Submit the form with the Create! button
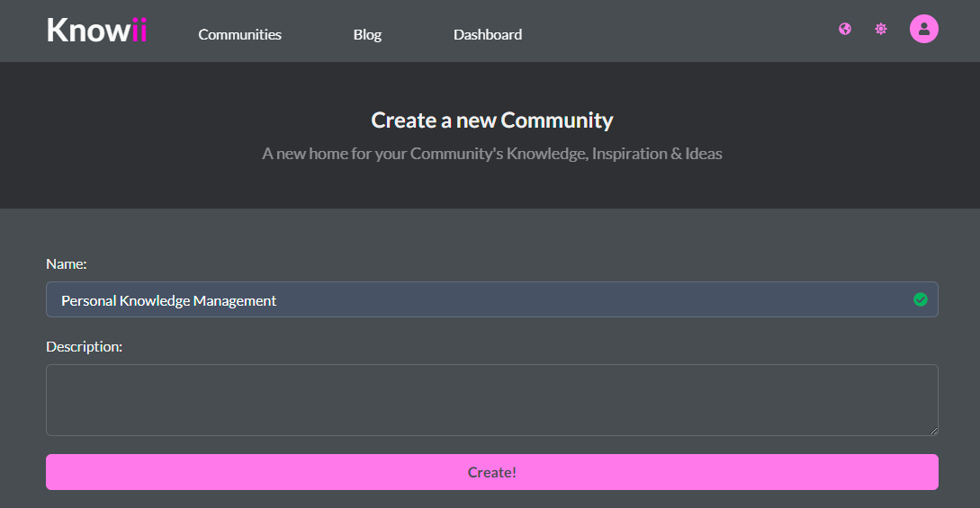Viewport: 980px width, 508px height. pos(492,472)
